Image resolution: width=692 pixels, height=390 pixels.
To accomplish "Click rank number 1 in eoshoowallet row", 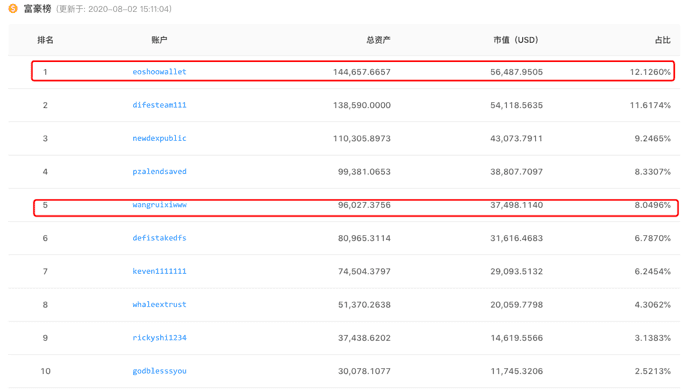I will point(45,72).
